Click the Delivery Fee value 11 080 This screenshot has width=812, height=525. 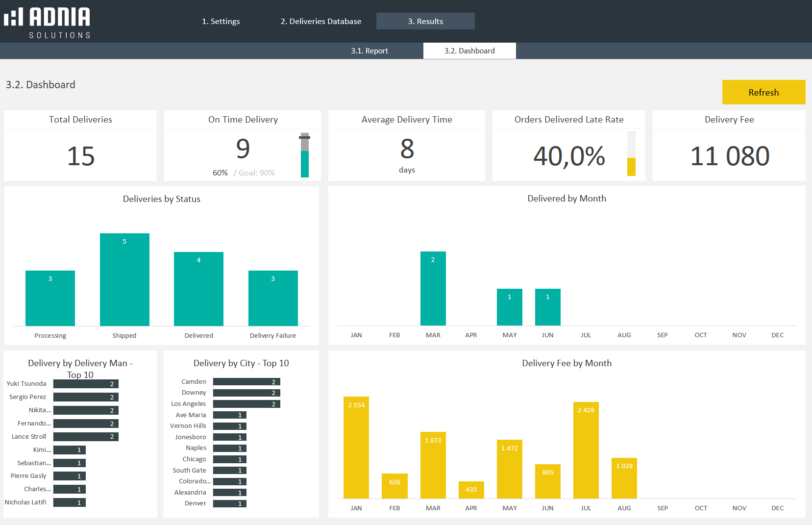point(729,156)
